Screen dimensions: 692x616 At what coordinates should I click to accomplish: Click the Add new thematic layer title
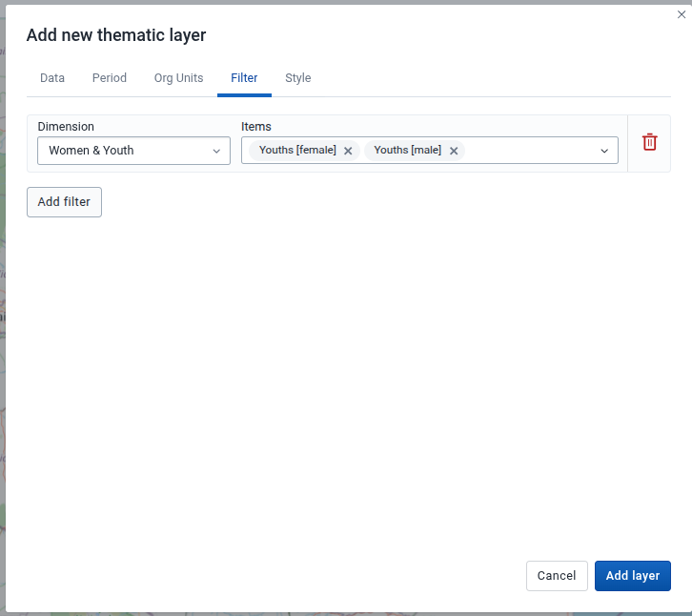coord(116,35)
